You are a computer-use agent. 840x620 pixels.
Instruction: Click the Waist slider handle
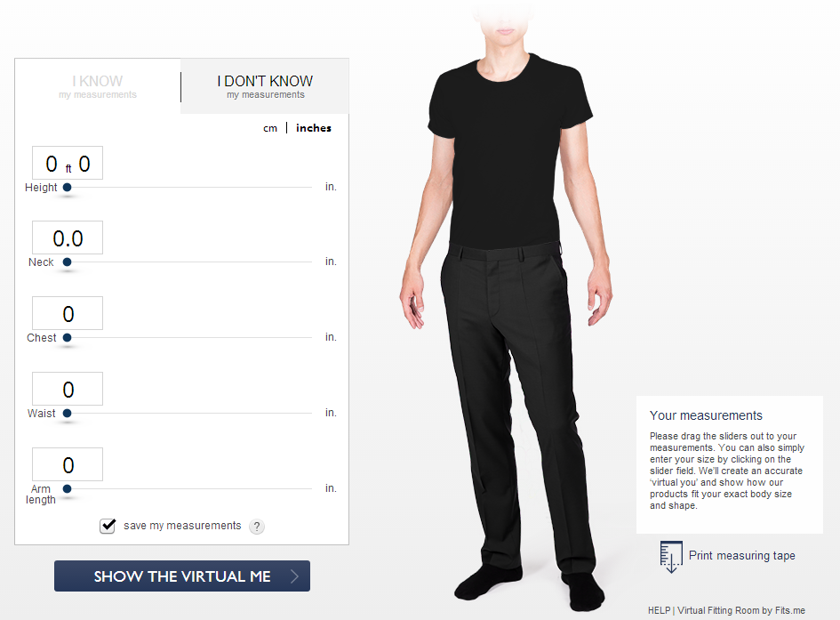click(67, 413)
